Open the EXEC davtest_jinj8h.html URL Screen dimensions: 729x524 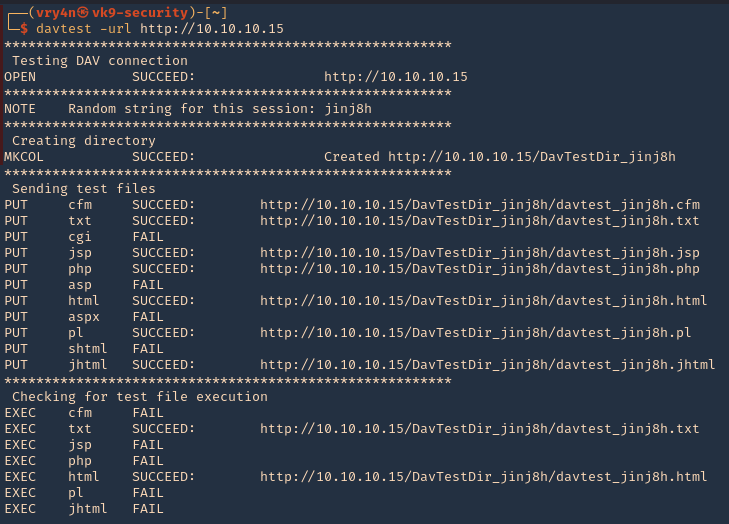(484, 477)
